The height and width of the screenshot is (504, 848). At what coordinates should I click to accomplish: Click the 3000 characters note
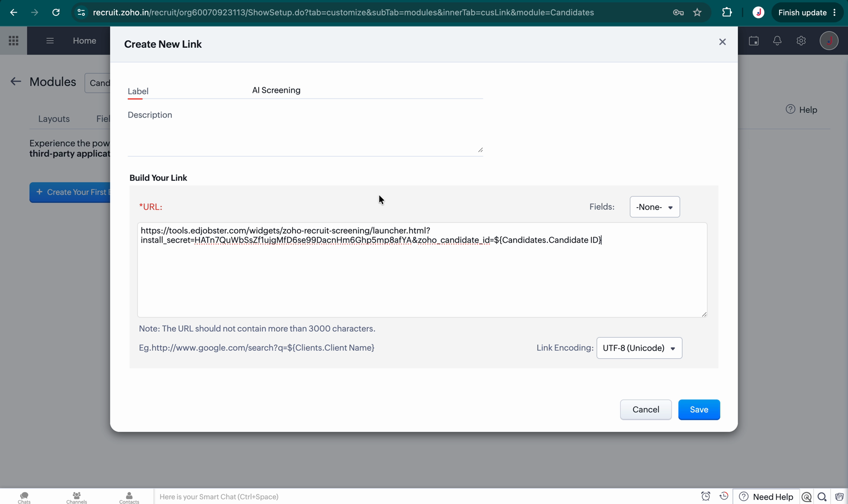tap(257, 329)
